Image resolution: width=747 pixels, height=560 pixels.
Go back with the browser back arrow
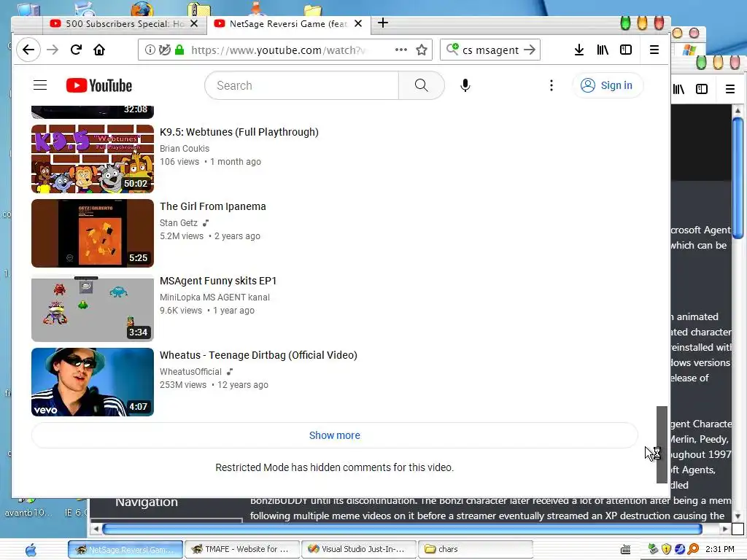(28, 50)
